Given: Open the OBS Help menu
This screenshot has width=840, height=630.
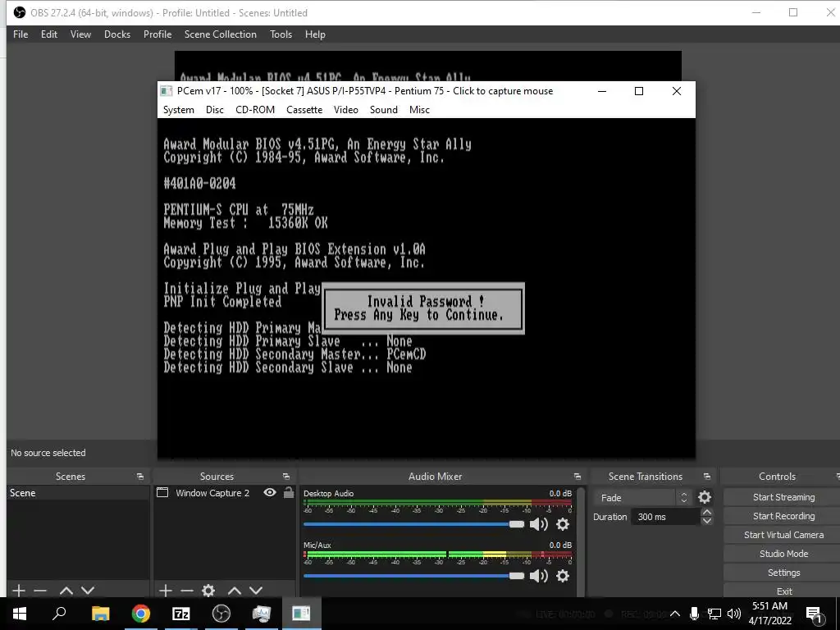Looking at the screenshot, I should coord(315,34).
